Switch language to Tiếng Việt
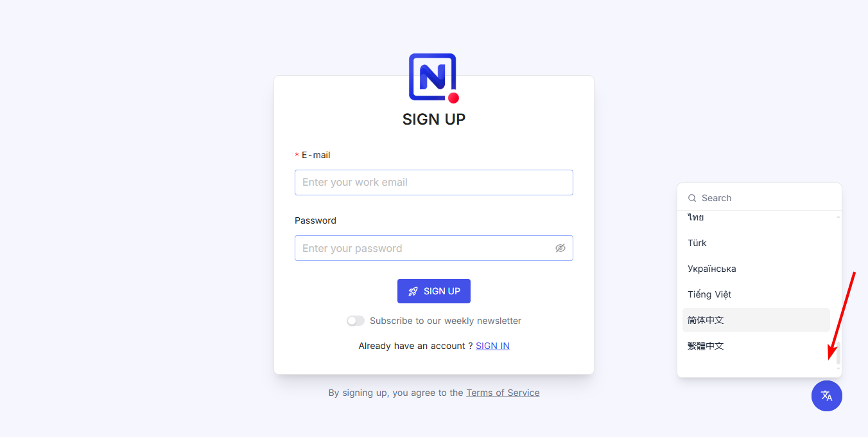 tap(709, 294)
